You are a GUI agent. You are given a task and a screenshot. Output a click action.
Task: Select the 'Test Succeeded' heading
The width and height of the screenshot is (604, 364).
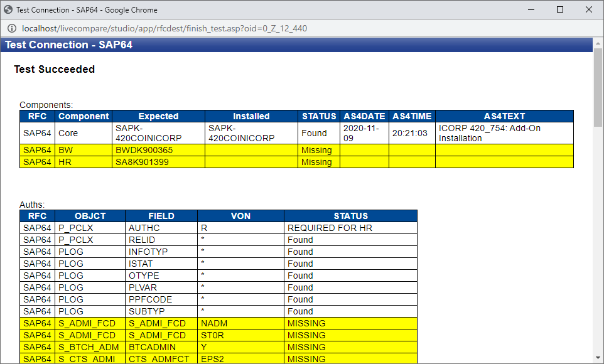pos(55,69)
